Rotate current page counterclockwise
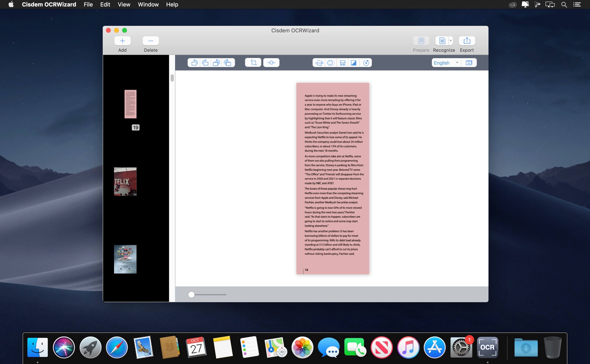Image resolution: width=590 pixels, height=364 pixels. click(x=194, y=63)
